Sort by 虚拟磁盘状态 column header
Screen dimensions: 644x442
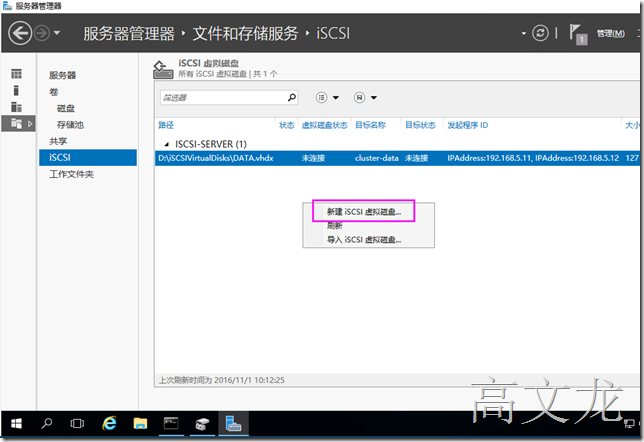[x=324, y=125]
